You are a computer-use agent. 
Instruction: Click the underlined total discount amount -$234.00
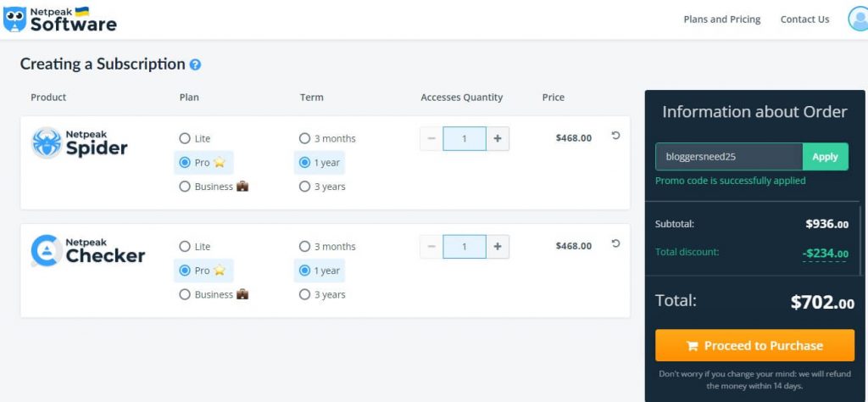[x=825, y=254]
